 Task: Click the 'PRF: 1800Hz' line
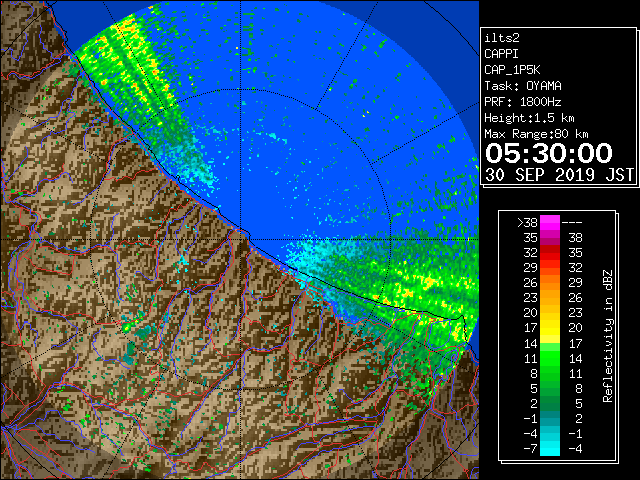click(523, 102)
